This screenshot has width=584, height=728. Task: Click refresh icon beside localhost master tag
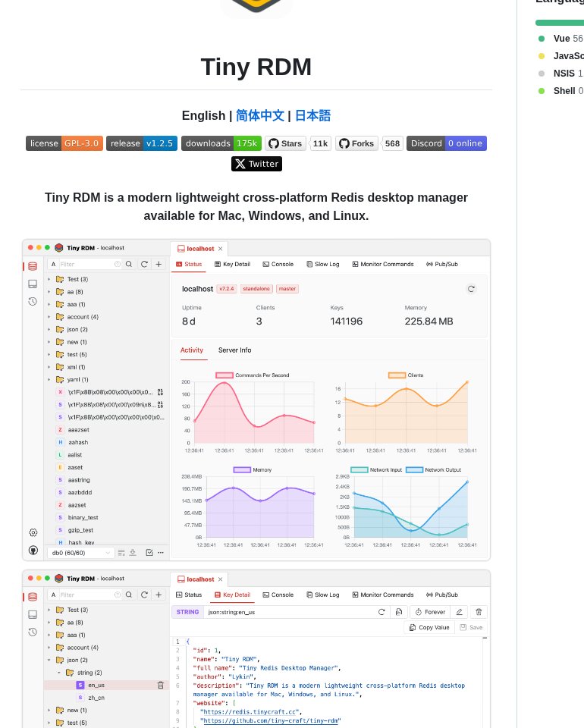[471, 289]
